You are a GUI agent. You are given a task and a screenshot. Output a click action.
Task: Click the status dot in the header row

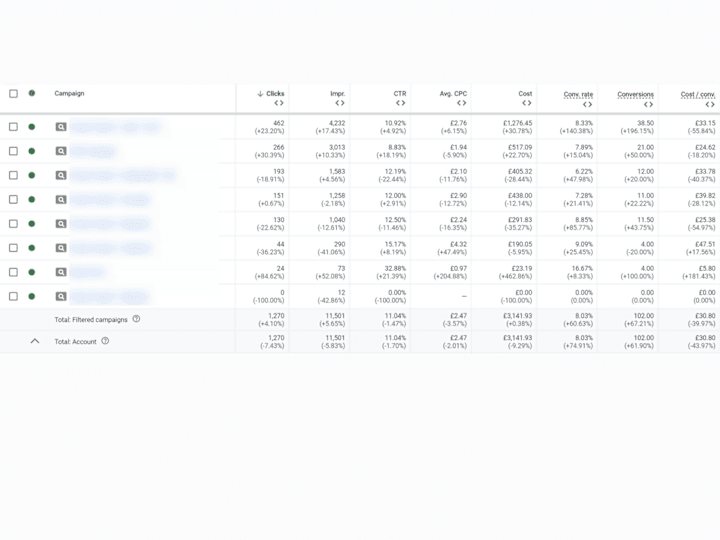pyautogui.click(x=32, y=93)
